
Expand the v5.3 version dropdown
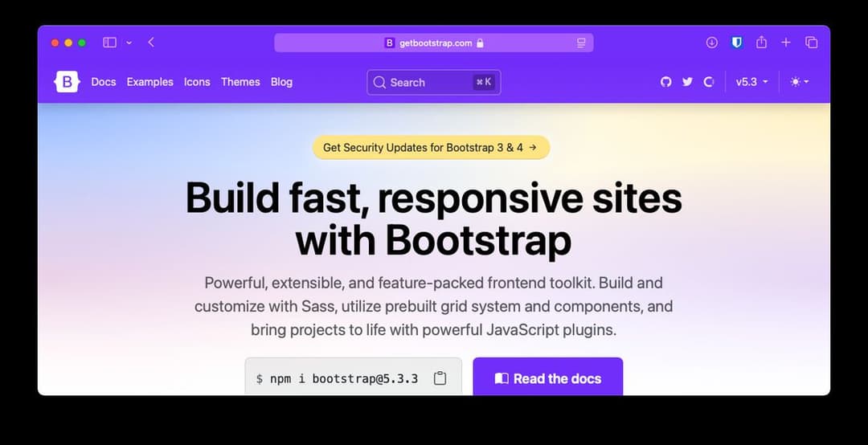pos(751,82)
